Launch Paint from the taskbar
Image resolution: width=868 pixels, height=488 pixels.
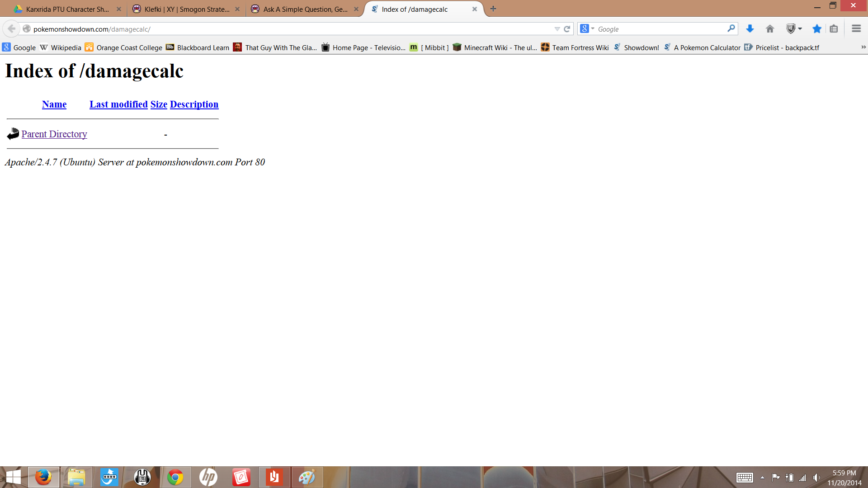[x=307, y=477]
